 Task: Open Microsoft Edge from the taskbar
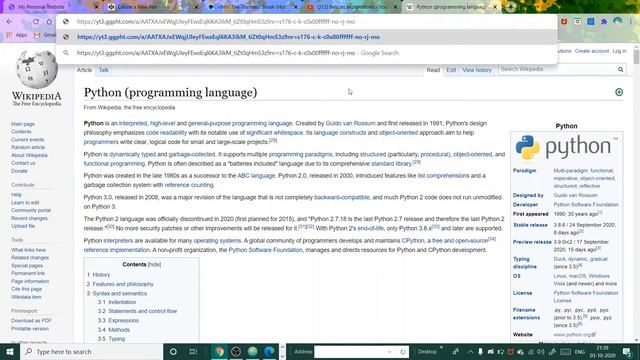(x=269, y=351)
